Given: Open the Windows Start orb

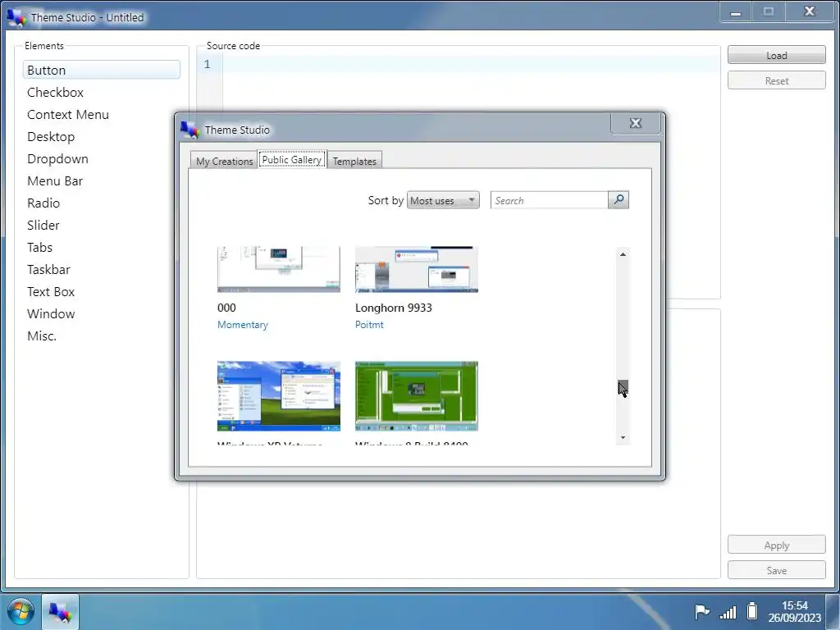Looking at the screenshot, I should [21, 611].
